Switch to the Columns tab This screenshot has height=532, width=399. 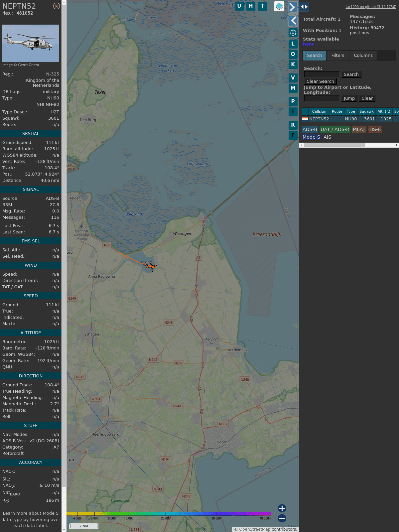click(363, 56)
